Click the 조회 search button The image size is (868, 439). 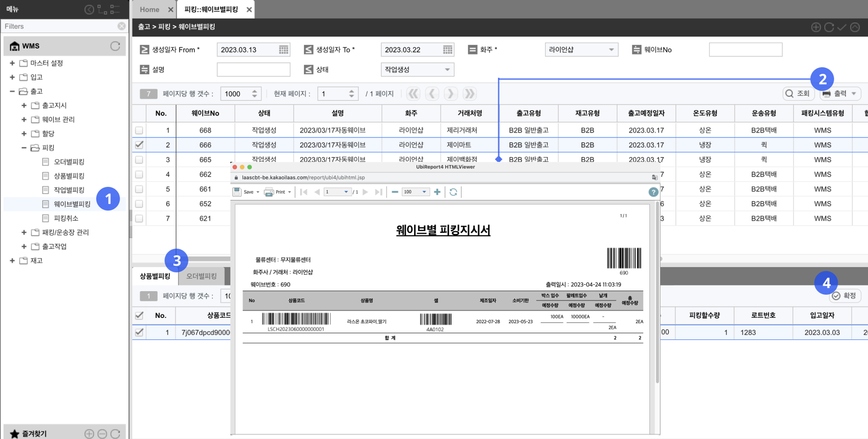(x=798, y=94)
